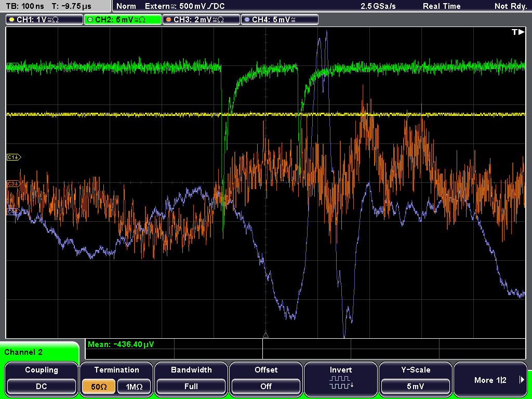The height and width of the screenshot is (399, 532).
Task: Click the green C2 ground level marker
Action: click(x=14, y=66)
